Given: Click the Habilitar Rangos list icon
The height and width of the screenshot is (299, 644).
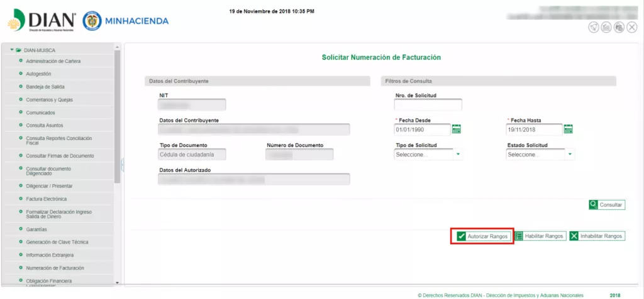Looking at the screenshot, I should 519,236.
